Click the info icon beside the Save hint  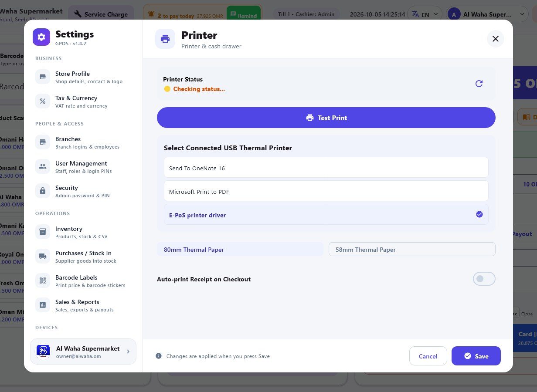159,356
